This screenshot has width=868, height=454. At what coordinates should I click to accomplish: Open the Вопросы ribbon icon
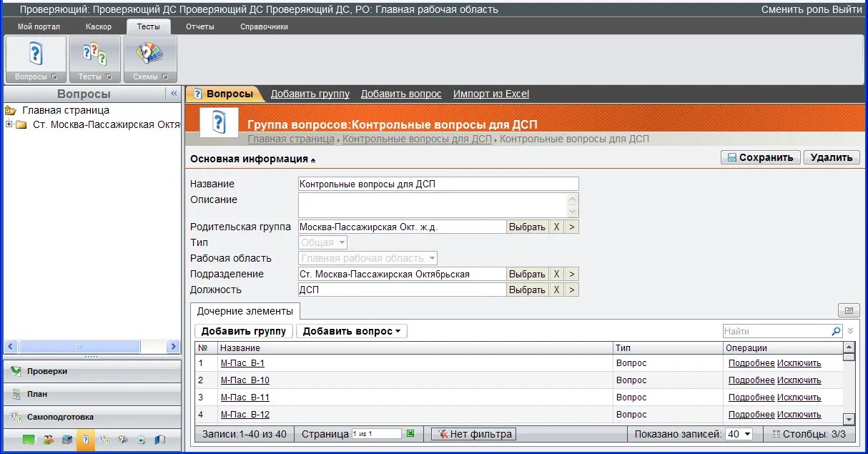click(36, 59)
